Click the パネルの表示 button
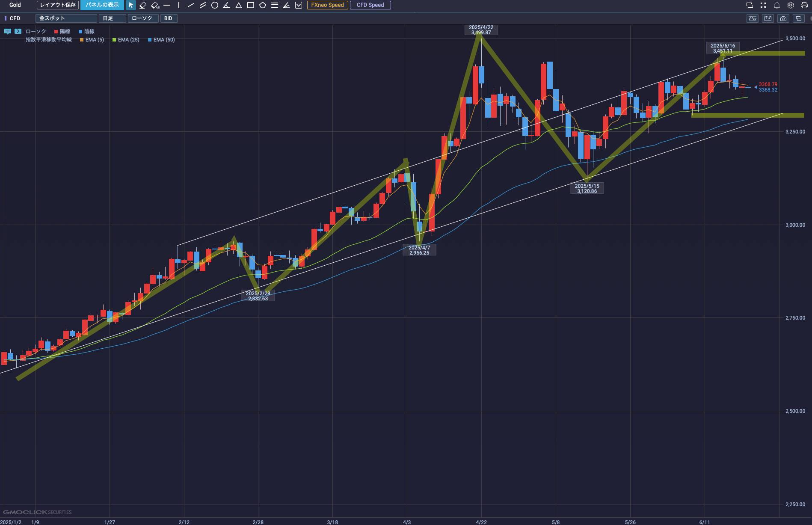The height and width of the screenshot is (525, 812). click(102, 5)
